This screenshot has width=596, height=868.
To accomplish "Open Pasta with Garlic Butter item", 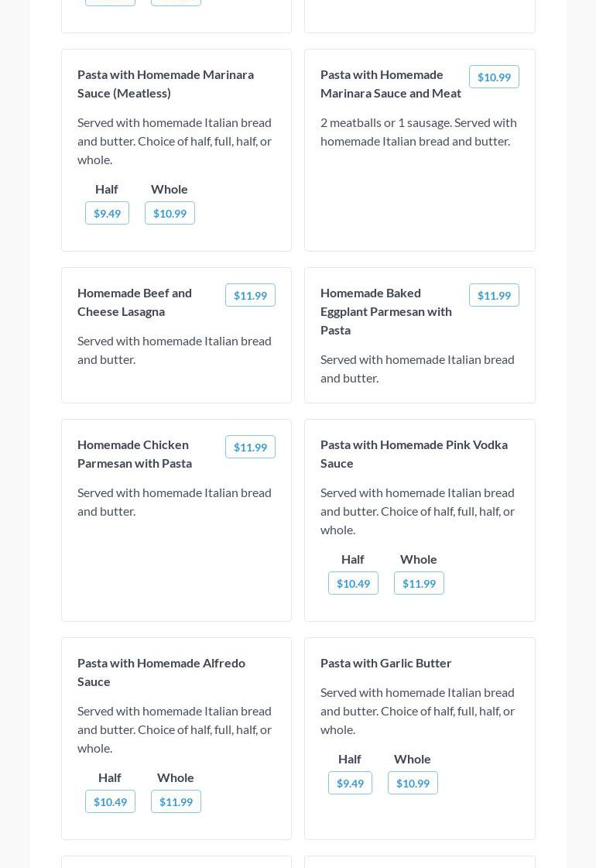I will click(x=386, y=663).
